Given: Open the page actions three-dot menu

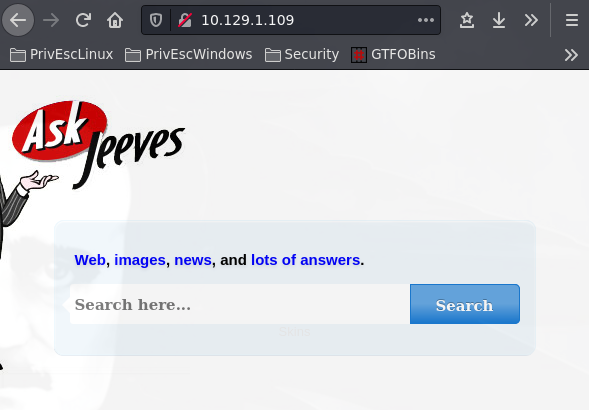Looking at the screenshot, I should tap(426, 20).
